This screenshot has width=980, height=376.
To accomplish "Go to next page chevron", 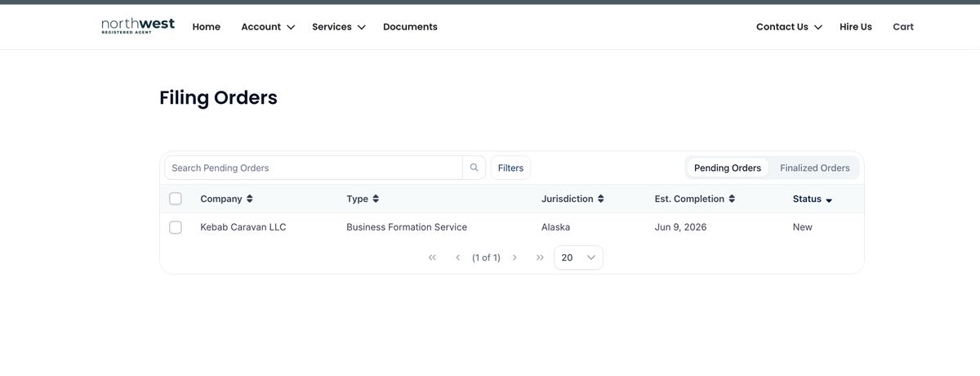I will click(x=514, y=257).
